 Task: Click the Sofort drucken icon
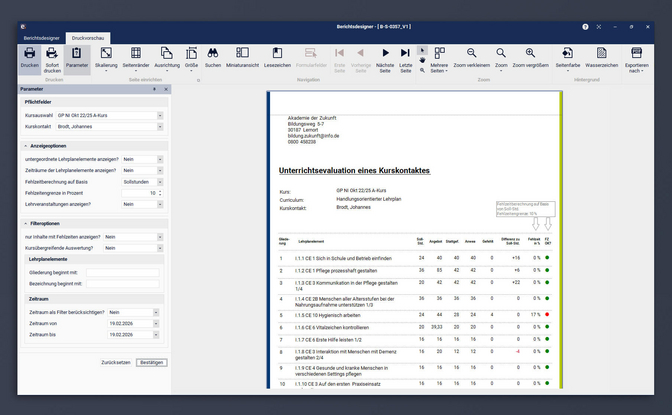point(53,58)
